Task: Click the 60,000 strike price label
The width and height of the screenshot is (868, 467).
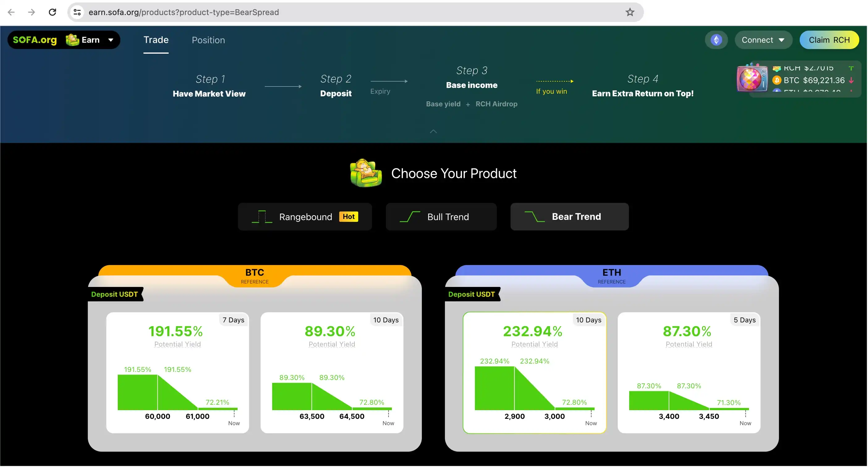Action: (158, 417)
